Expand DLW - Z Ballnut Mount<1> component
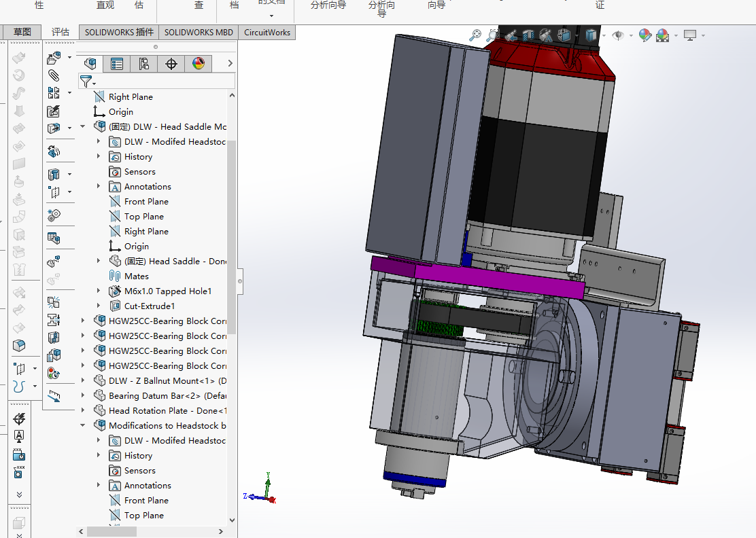The image size is (756, 538). tap(82, 380)
